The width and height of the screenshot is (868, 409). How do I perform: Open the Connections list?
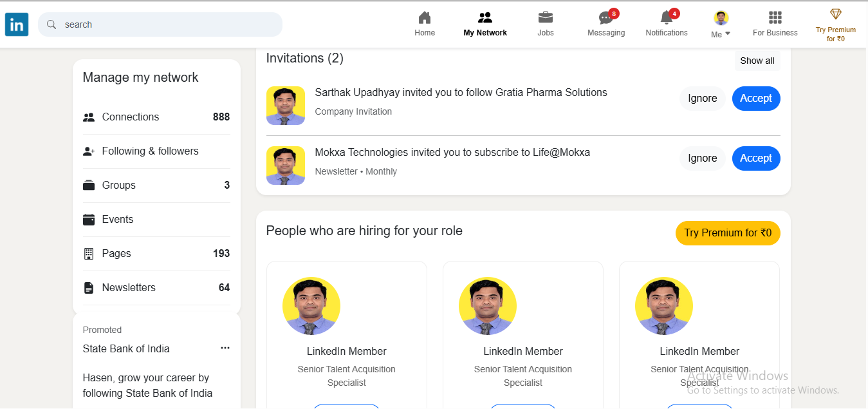point(156,117)
